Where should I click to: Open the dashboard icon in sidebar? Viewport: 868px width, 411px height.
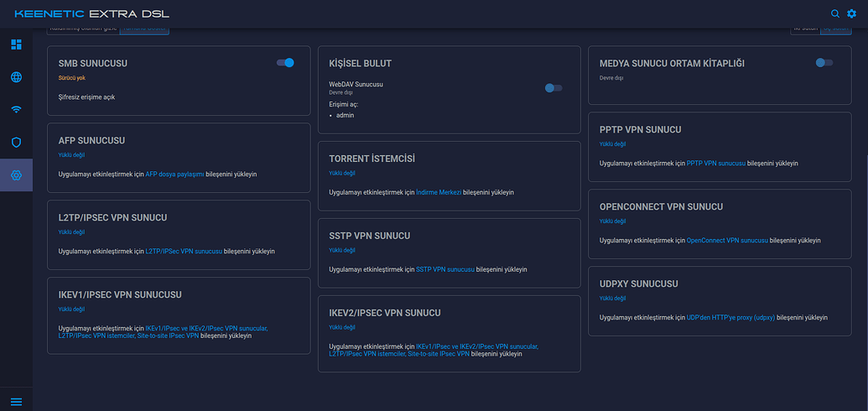[x=16, y=44]
